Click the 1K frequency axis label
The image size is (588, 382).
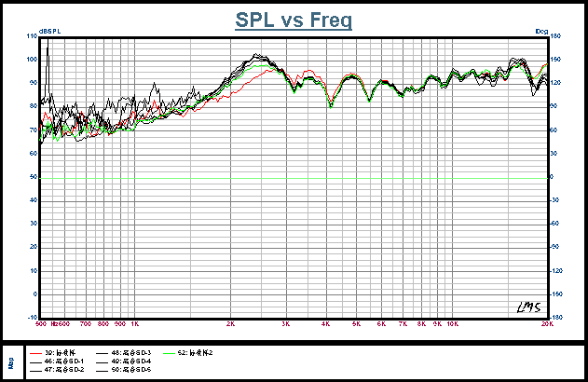[134, 324]
